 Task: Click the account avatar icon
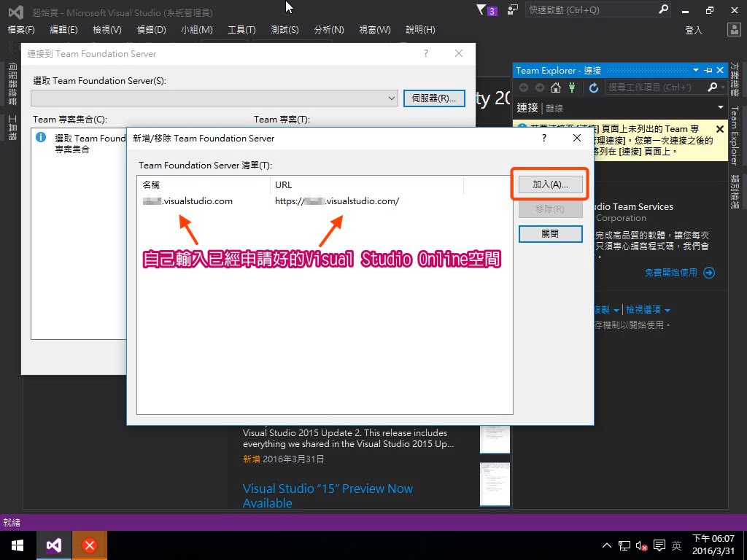(734, 29)
